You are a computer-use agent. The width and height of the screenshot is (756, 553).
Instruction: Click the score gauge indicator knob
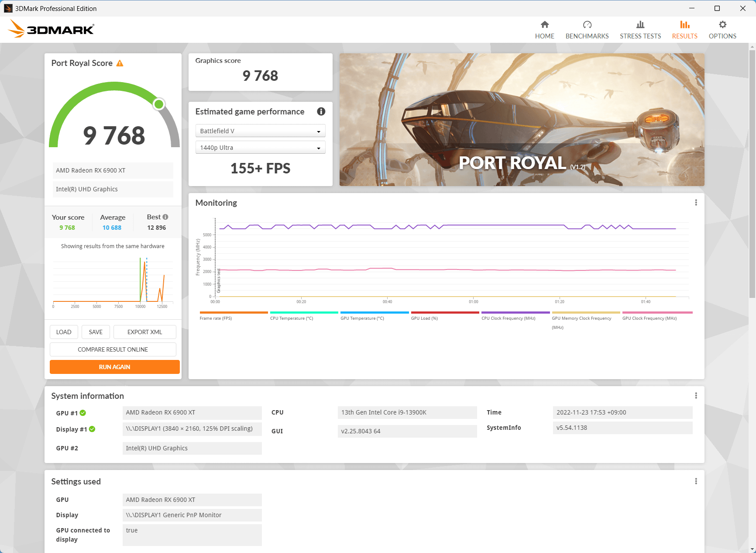pos(159,104)
